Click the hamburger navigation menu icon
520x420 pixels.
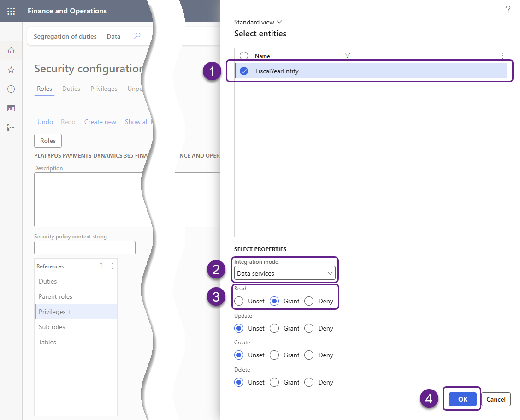pos(11,32)
